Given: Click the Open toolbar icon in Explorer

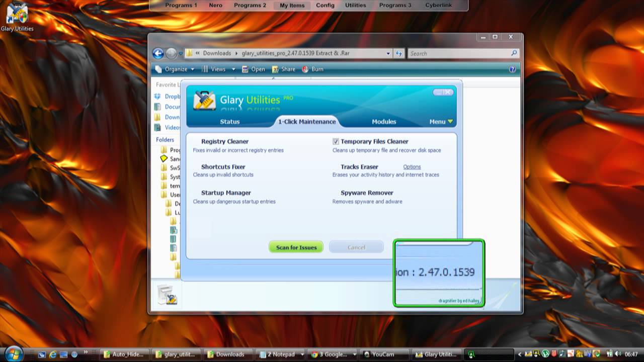Looking at the screenshot, I should (245, 69).
